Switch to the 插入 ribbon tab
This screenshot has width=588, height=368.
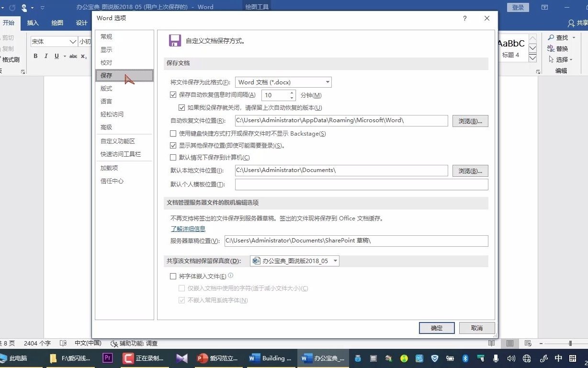[x=32, y=22]
